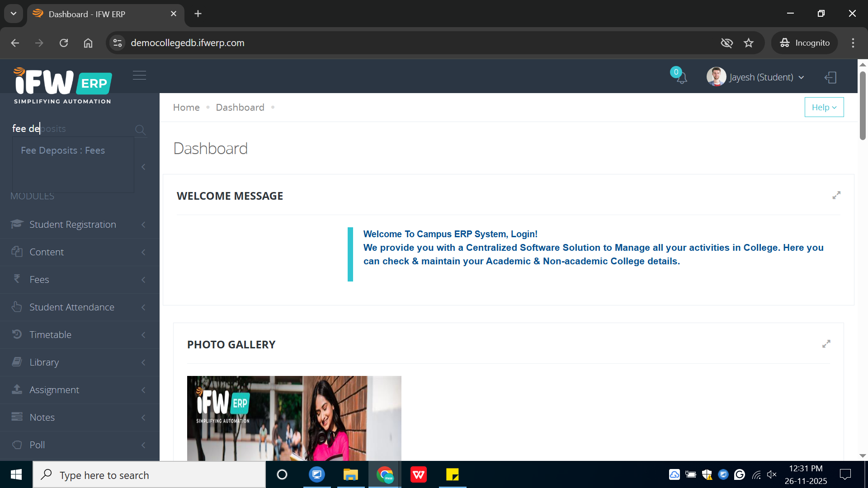Open File Explorer from the taskbar

click(x=350, y=475)
